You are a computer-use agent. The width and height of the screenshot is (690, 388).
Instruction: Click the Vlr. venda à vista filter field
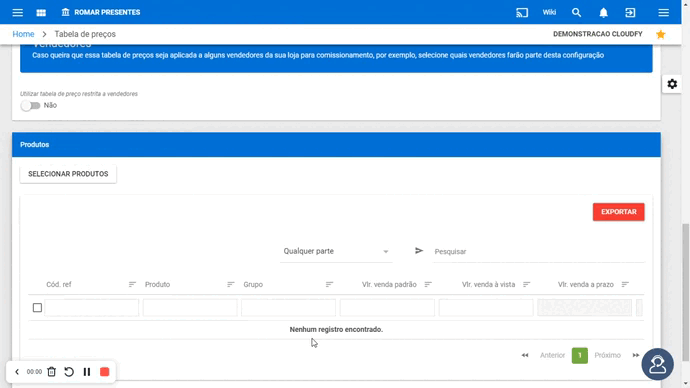click(486, 307)
